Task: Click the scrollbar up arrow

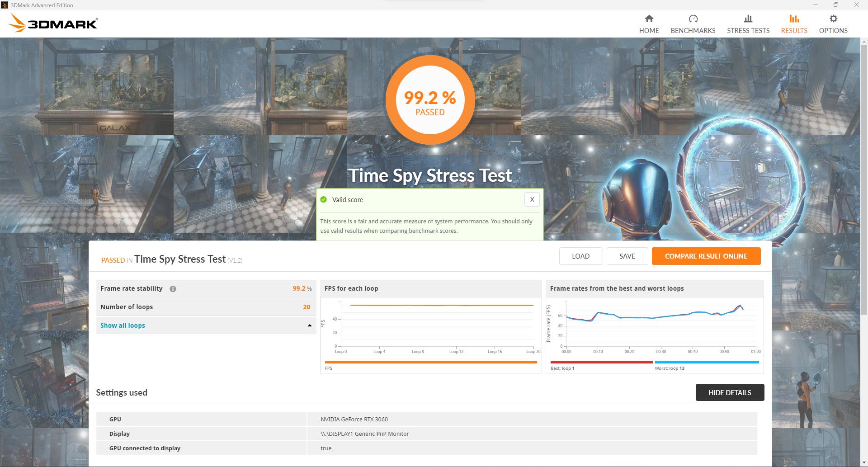Action: [864, 41]
